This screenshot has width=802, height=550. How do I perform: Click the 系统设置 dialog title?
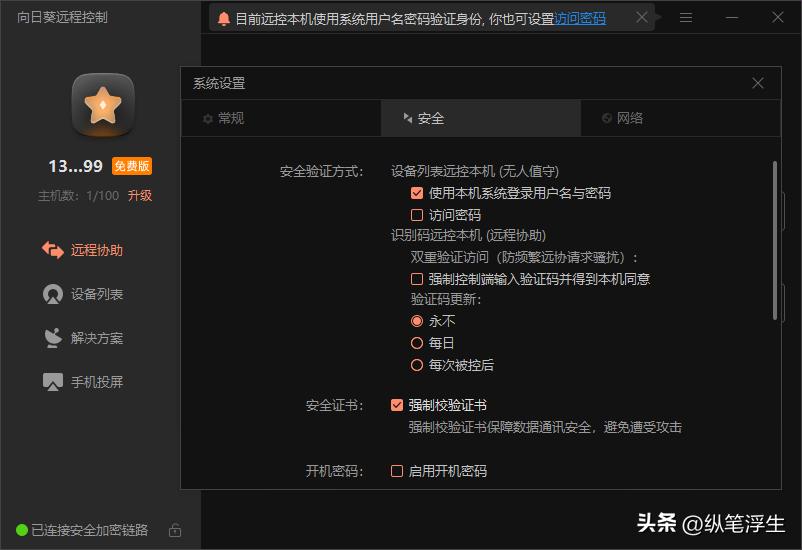pos(219,83)
